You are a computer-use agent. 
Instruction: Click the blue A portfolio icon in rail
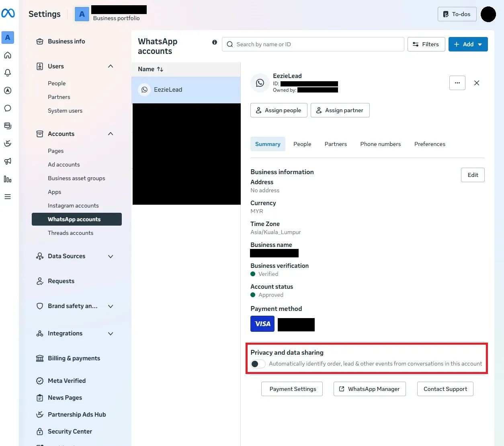8,37
